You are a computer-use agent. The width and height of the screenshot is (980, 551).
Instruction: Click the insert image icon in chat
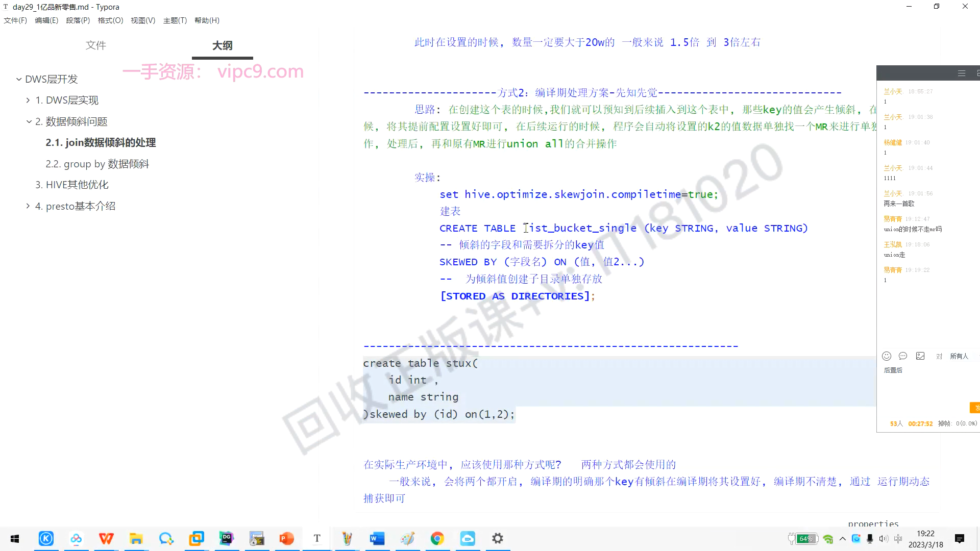(920, 356)
